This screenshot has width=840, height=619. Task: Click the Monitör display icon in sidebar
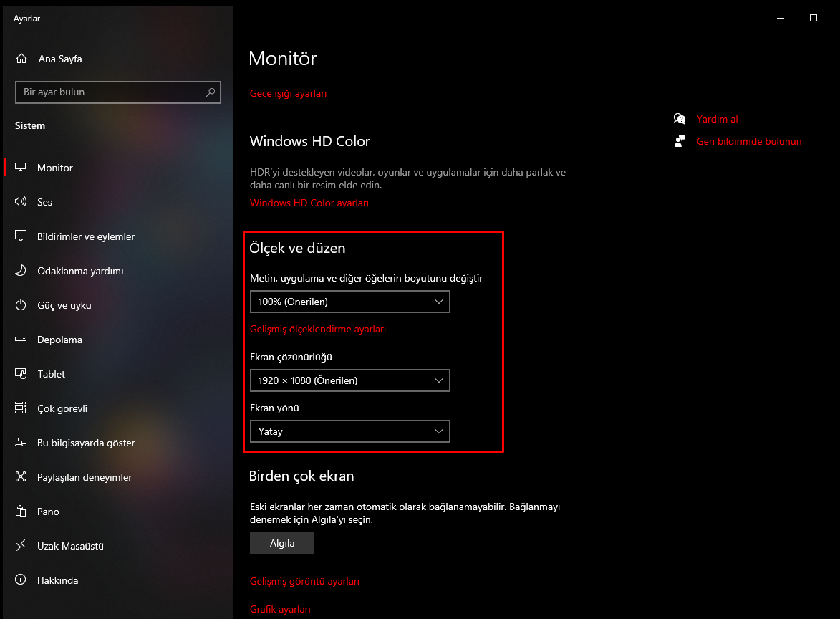(x=20, y=167)
